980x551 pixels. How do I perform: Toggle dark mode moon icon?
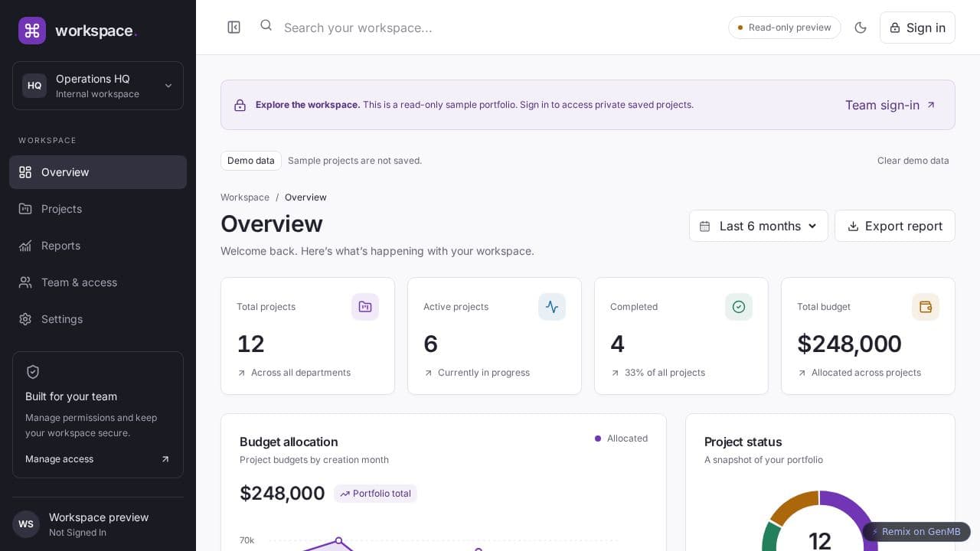[x=861, y=28]
